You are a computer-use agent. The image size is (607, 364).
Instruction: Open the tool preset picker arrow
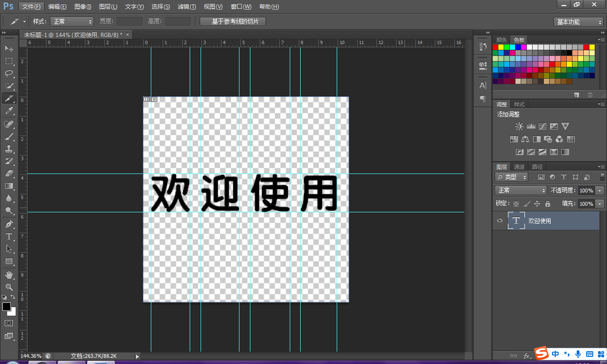coord(24,22)
